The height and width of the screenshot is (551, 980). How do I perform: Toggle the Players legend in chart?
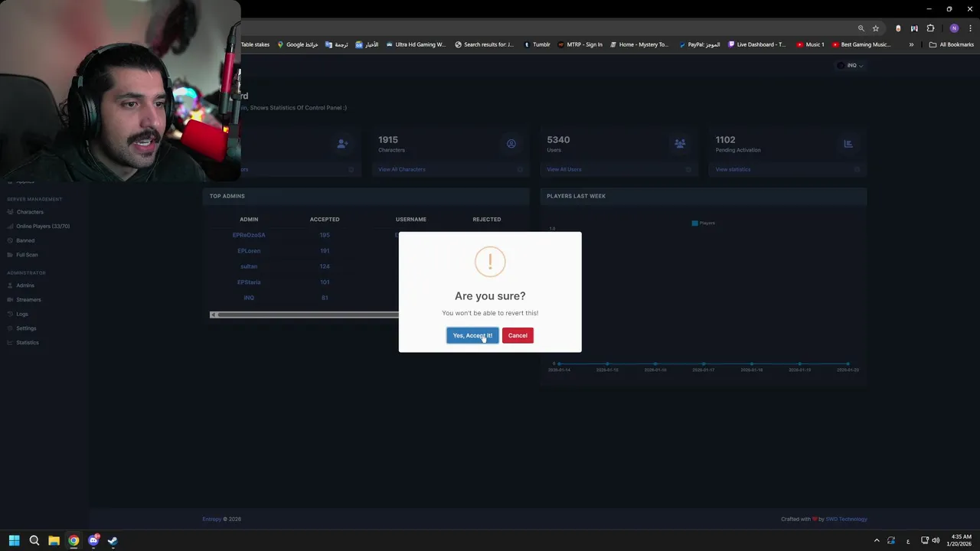(x=703, y=223)
